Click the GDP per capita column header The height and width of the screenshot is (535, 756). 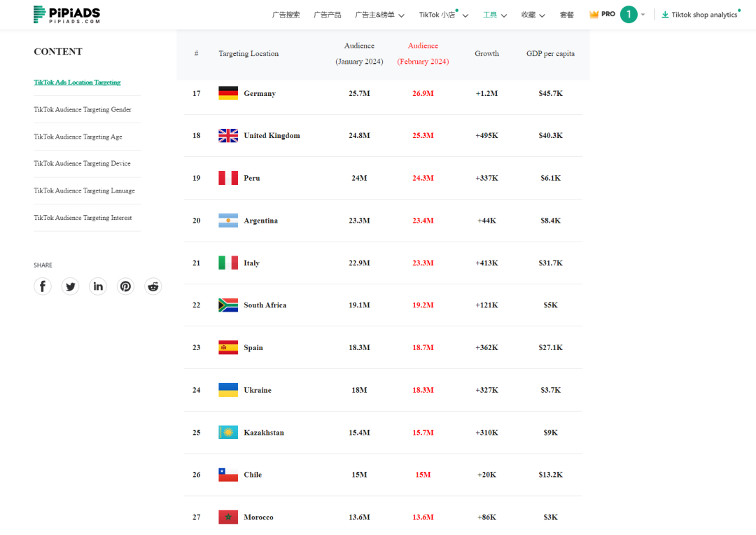(551, 53)
